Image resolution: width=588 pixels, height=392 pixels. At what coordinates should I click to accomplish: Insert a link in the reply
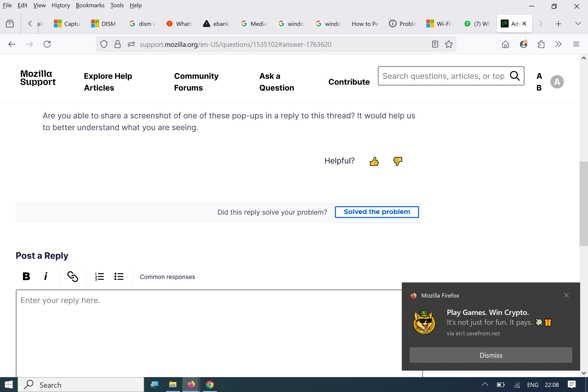click(73, 277)
